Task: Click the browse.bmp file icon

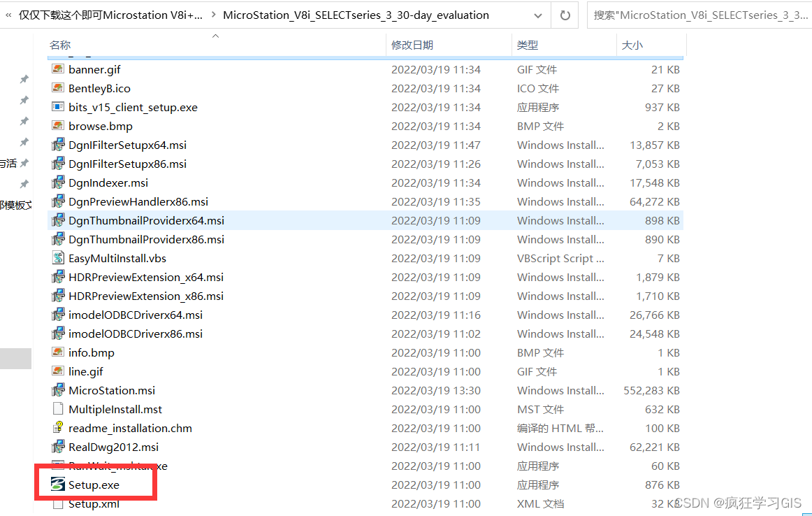Action: pos(58,126)
